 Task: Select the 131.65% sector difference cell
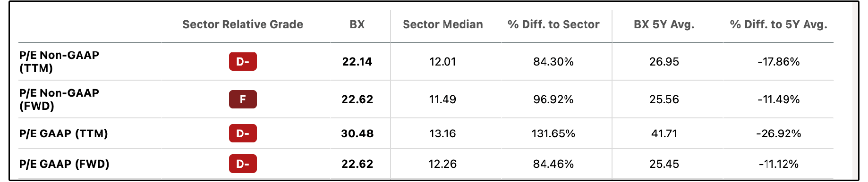553,133
